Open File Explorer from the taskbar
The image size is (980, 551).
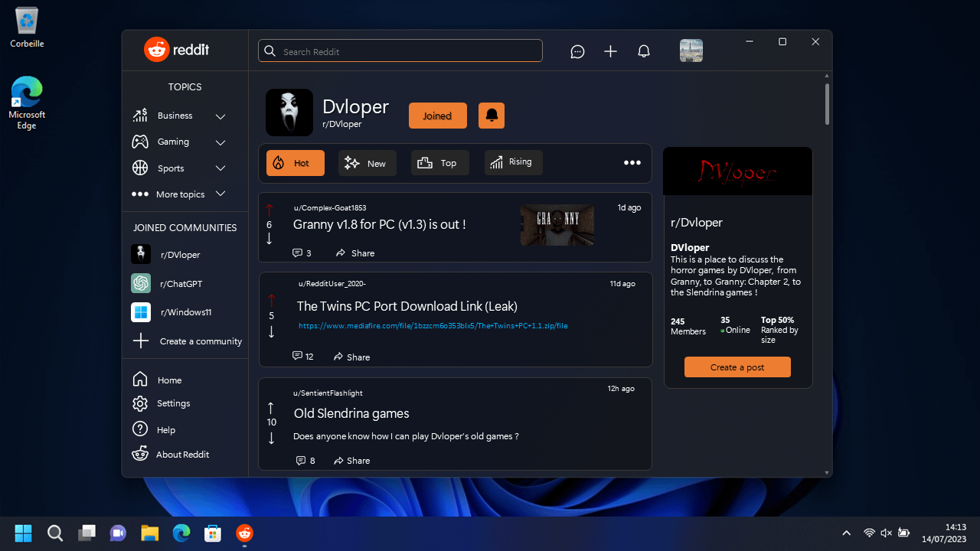point(149,533)
